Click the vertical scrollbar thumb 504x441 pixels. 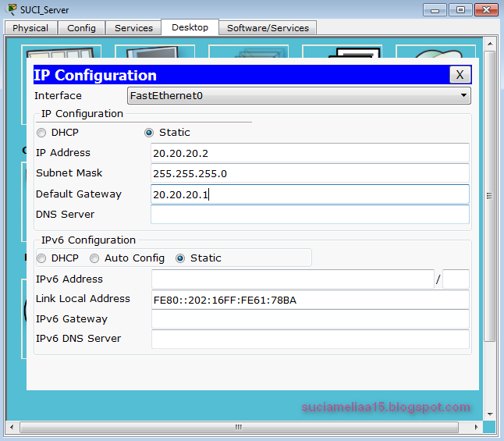tap(489, 196)
